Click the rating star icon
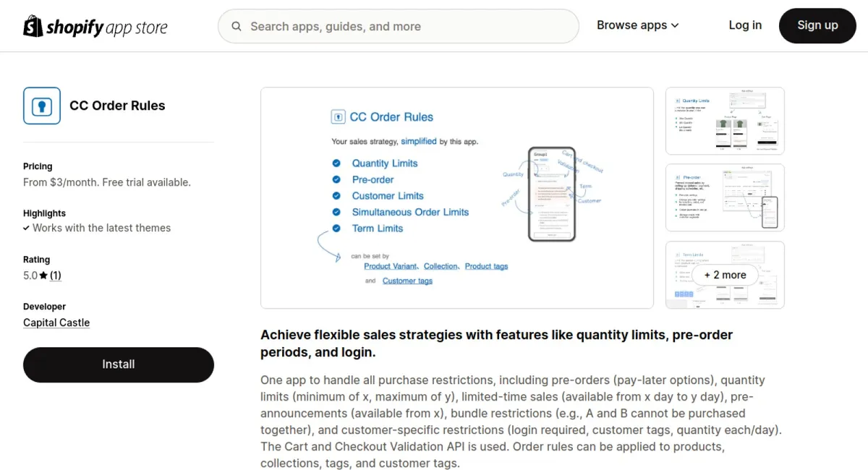 point(43,275)
